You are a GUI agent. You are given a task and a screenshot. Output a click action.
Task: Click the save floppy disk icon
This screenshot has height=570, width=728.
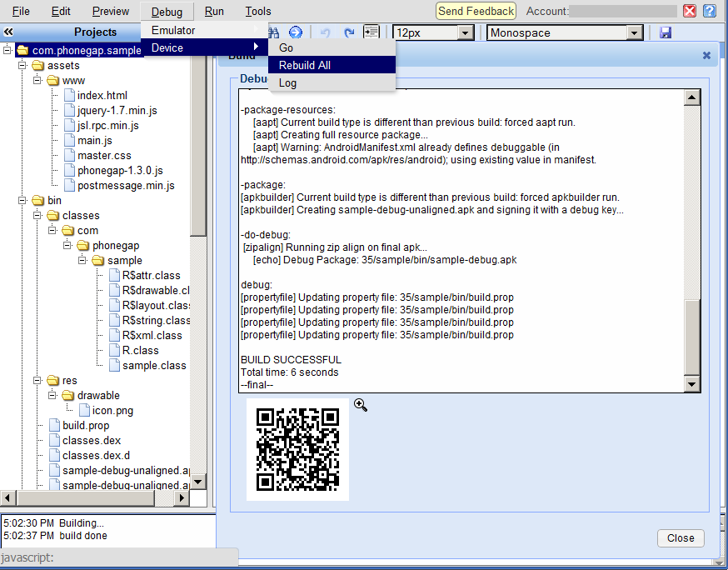[x=666, y=32]
